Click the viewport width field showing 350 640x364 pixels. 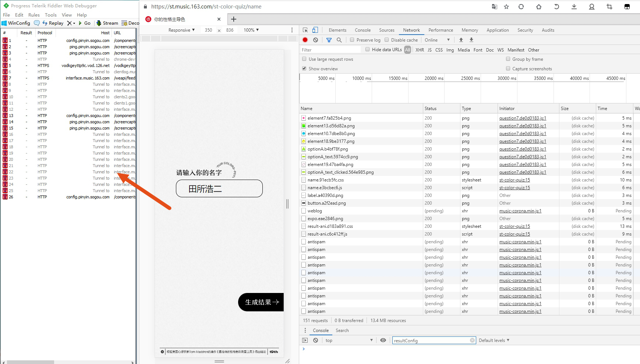tap(208, 30)
